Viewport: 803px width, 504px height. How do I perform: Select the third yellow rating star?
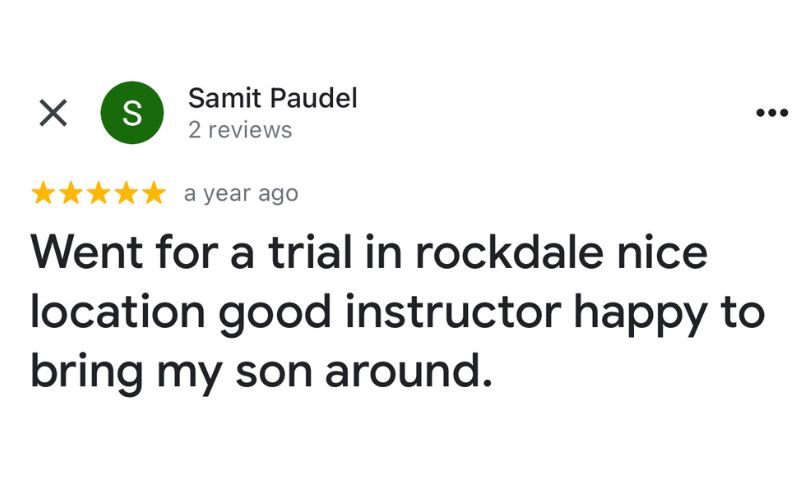98,194
